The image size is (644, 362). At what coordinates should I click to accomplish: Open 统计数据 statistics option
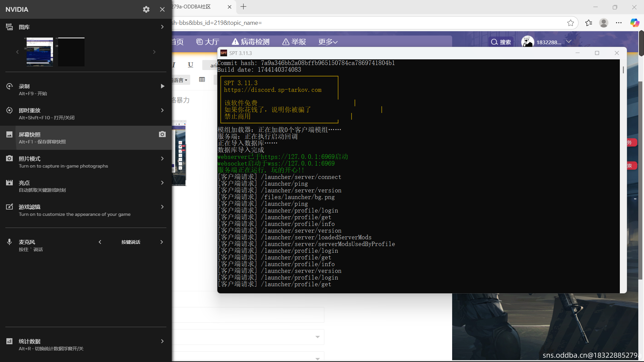pyautogui.click(x=86, y=345)
